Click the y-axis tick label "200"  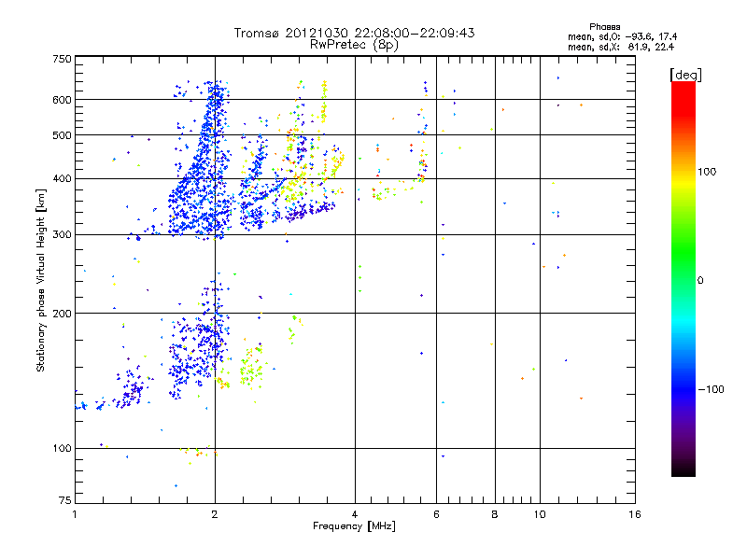62,314
